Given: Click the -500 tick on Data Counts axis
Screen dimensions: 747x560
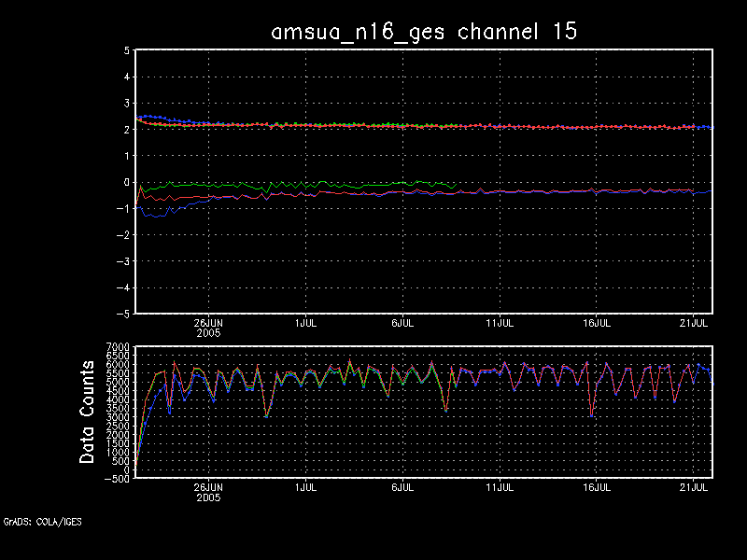Looking at the screenshot, I should 116,479.
